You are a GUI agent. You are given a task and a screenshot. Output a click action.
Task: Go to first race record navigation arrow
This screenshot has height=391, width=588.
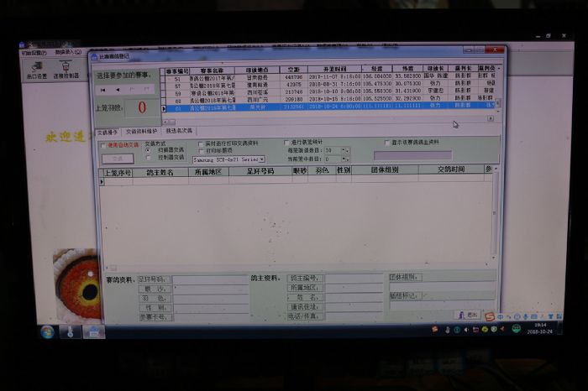(x=102, y=89)
